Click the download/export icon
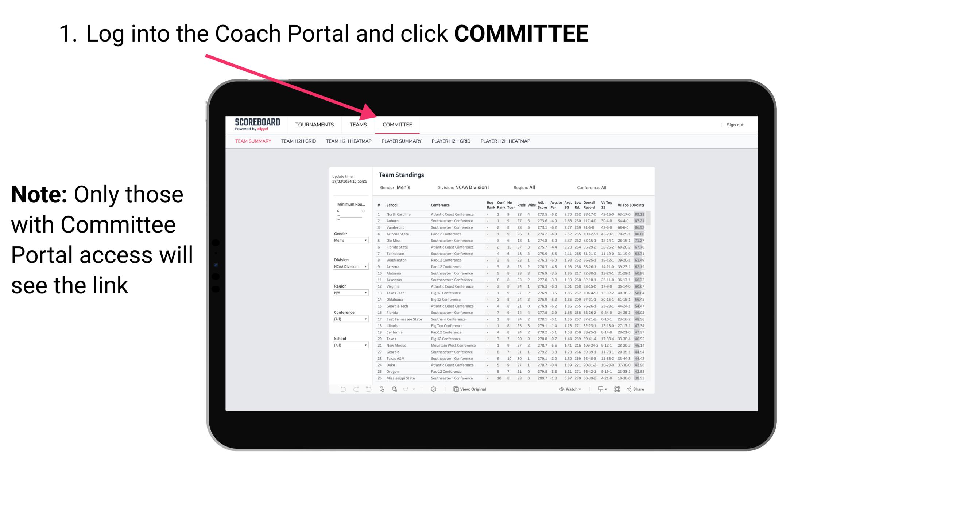980x527 pixels. tap(599, 389)
